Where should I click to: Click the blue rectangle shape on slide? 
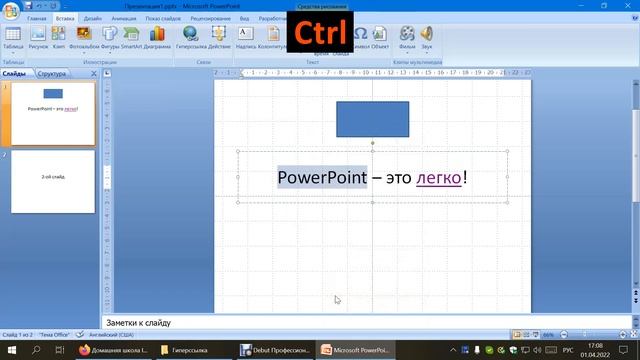[x=372, y=119]
